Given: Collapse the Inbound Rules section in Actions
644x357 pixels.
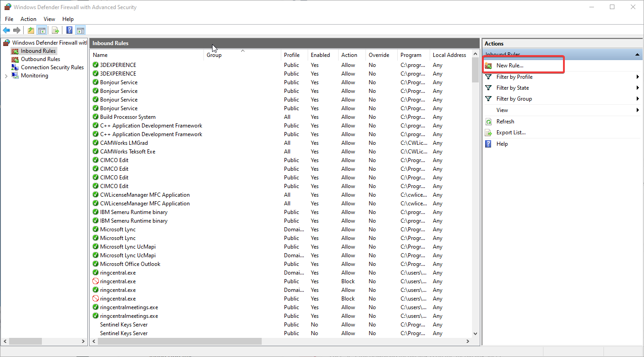Looking at the screenshot, I should [x=637, y=55].
